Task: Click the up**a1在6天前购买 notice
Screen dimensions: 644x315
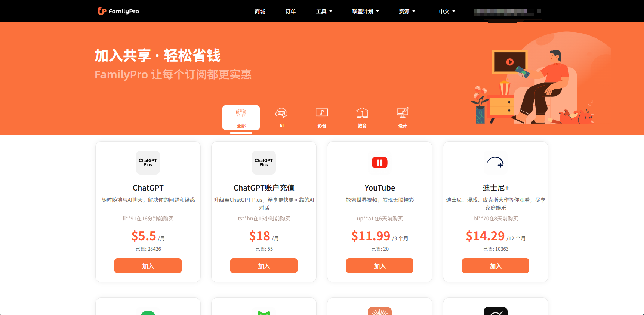Action: (x=380, y=219)
